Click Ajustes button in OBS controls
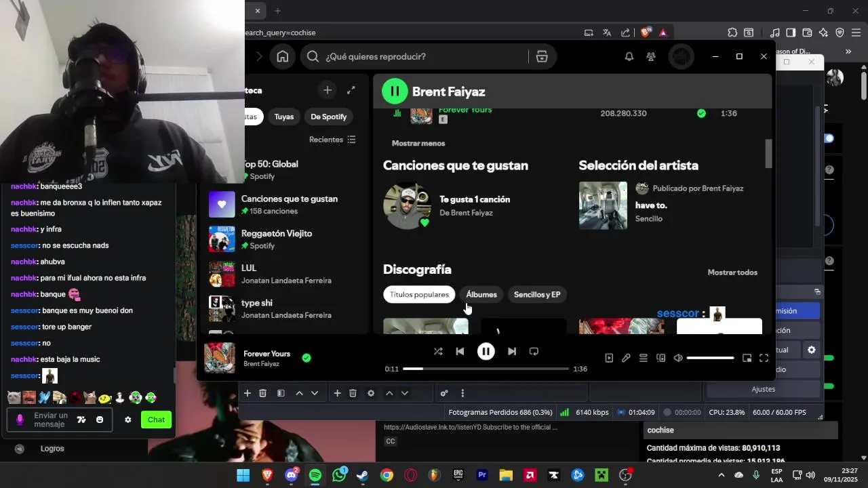 pyautogui.click(x=763, y=389)
